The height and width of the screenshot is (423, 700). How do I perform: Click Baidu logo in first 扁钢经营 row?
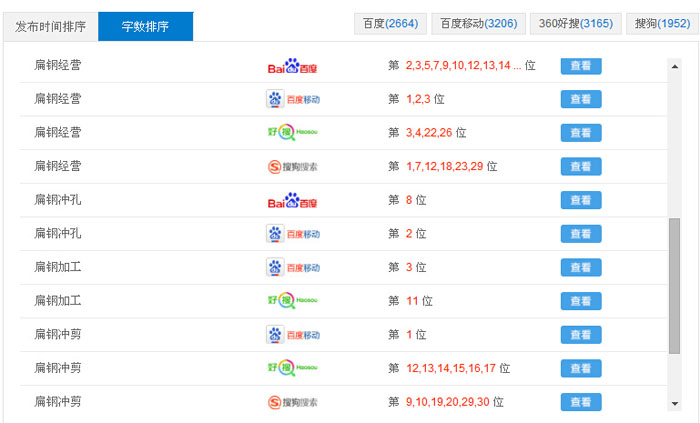pos(292,66)
